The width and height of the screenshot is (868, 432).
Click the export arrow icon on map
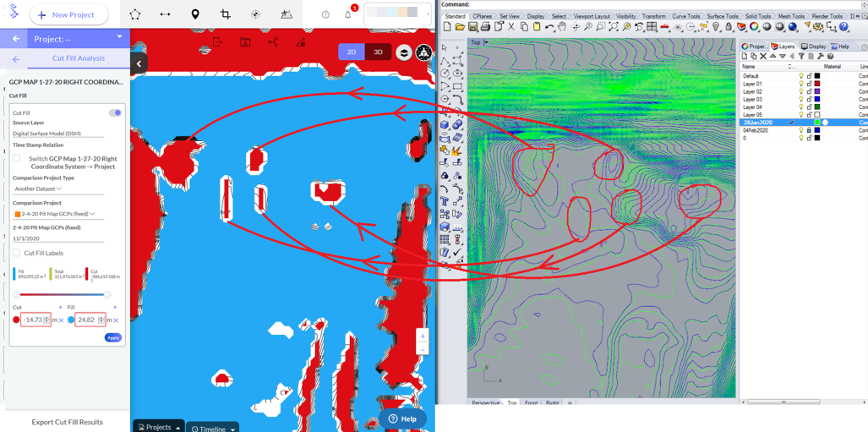[217, 41]
